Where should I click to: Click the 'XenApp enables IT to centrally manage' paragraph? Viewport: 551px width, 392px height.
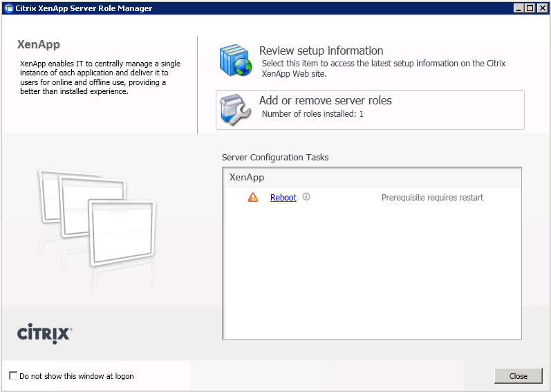click(100, 77)
